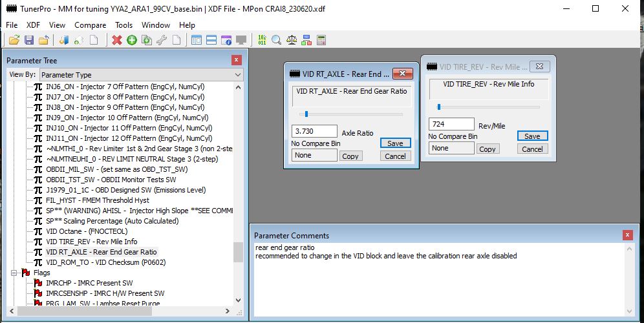This screenshot has width=644, height=323.
Task: Click the Rev/Mile value field
Action: click(451, 124)
